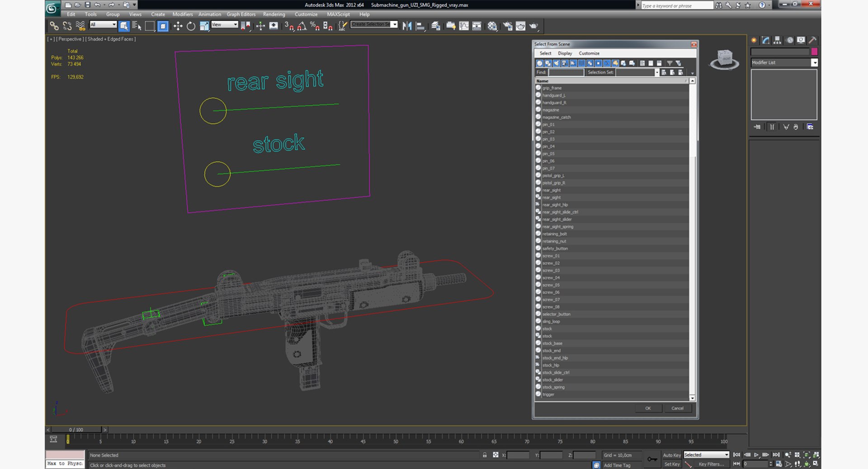Click the Mirror tool icon
Screen dimensions: 868x469
pyautogui.click(x=407, y=26)
